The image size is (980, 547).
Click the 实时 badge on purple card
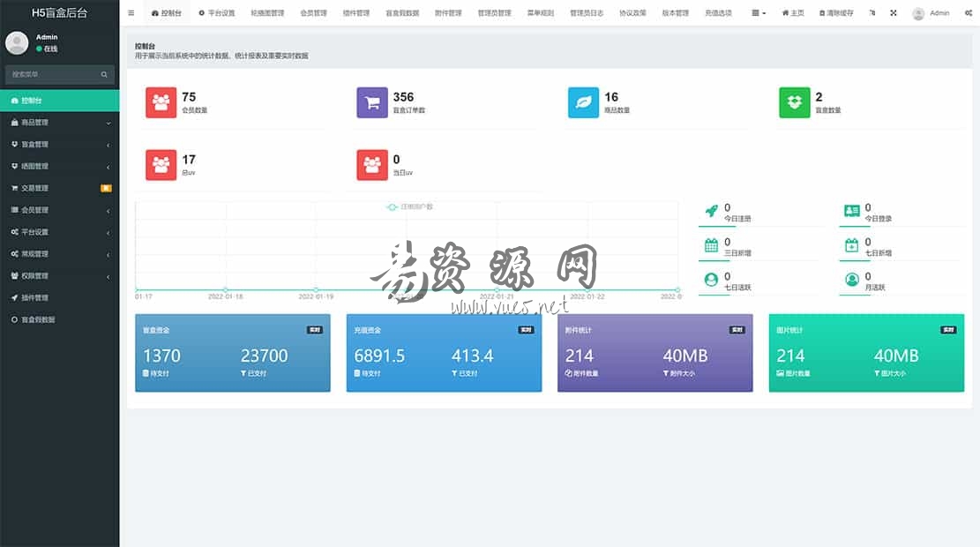tap(737, 330)
